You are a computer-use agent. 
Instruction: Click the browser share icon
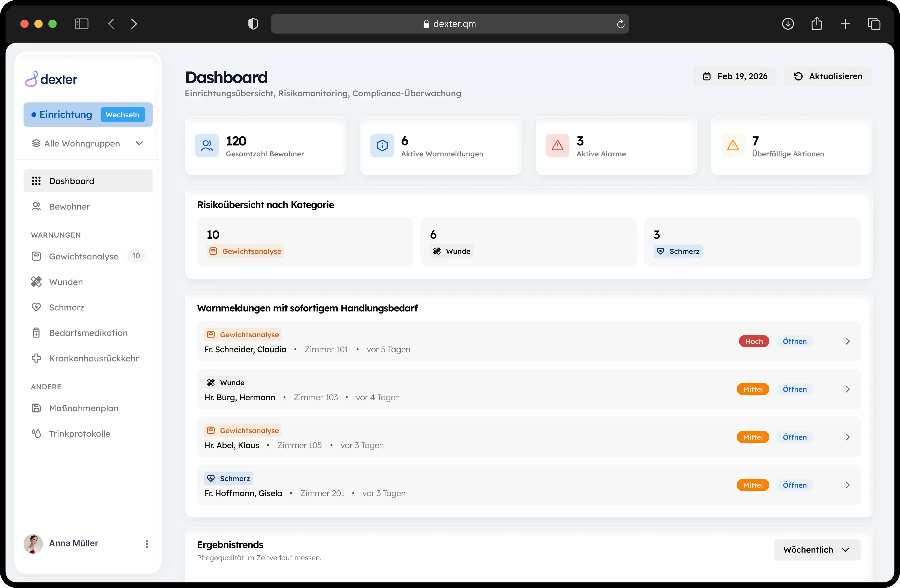[x=817, y=23]
